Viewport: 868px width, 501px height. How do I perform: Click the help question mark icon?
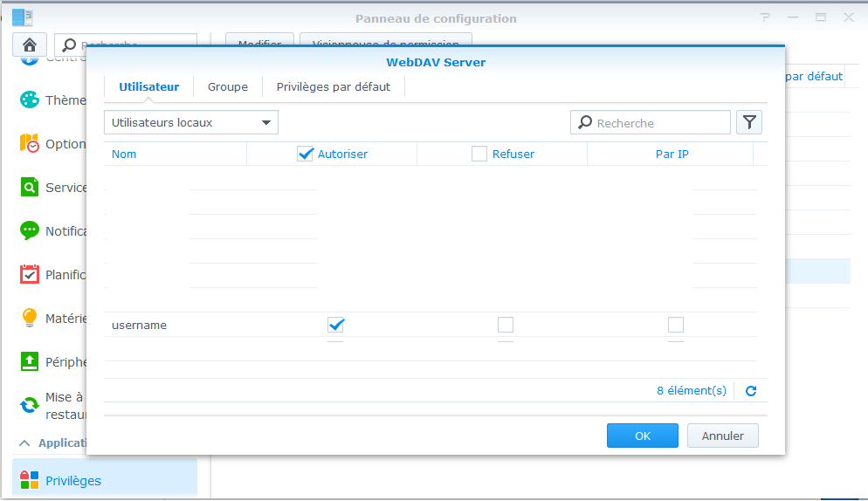pyautogui.click(x=765, y=17)
